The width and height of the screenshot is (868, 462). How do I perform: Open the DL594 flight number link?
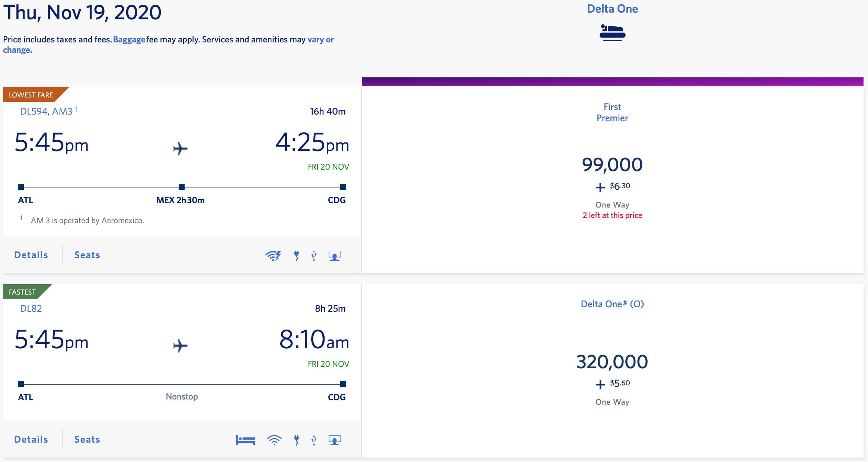(33, 112)
